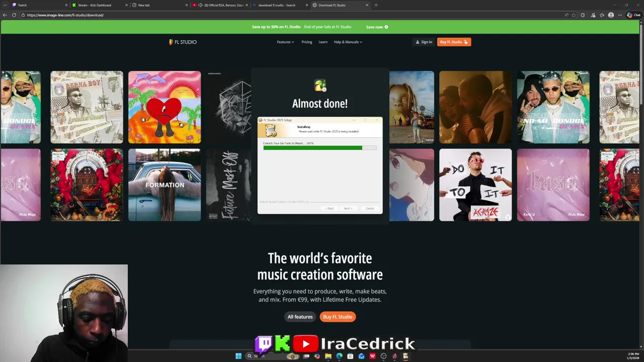Expand the Help & Manuals dropdown
644x362 pixels.
pyautogui.click(x=348, y=42)
